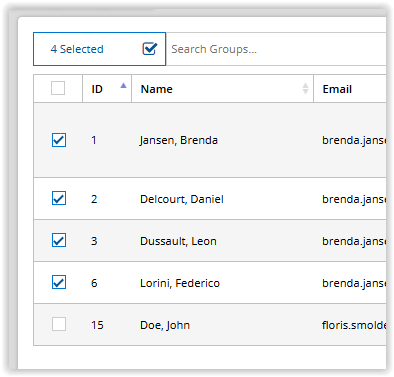Click ID cell '2' in Delcourt's row

pos(94,199)
